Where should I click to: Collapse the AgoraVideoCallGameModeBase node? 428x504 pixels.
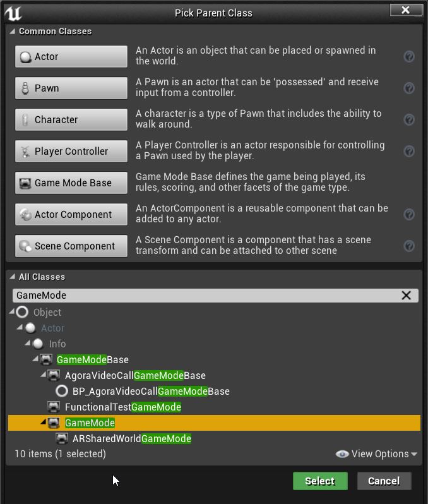pos(43,375)
